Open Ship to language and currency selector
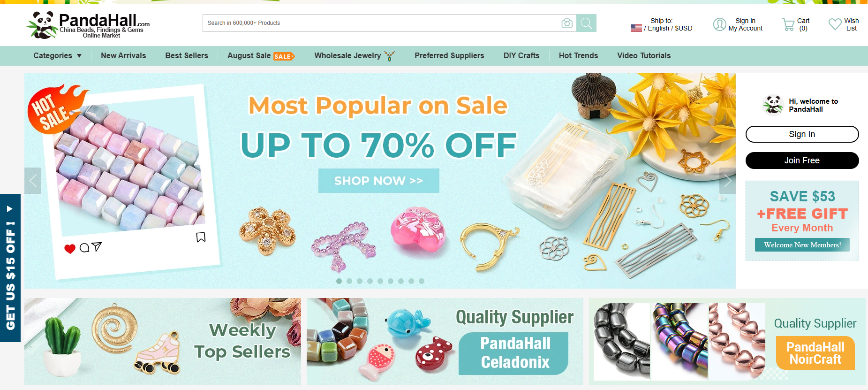This screenshot has height=390, width=868. tap(661, 24)
